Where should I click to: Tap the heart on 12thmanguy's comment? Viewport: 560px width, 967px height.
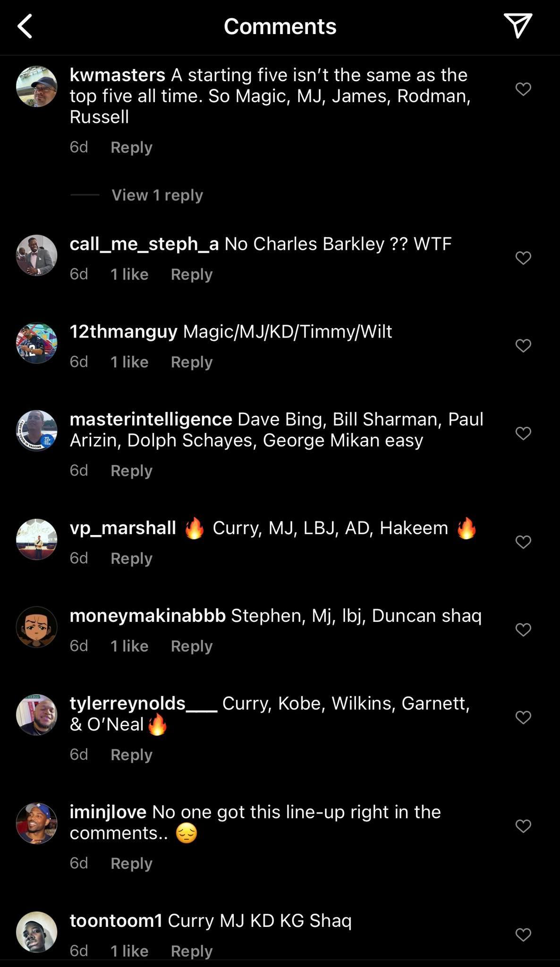[523, 346]
